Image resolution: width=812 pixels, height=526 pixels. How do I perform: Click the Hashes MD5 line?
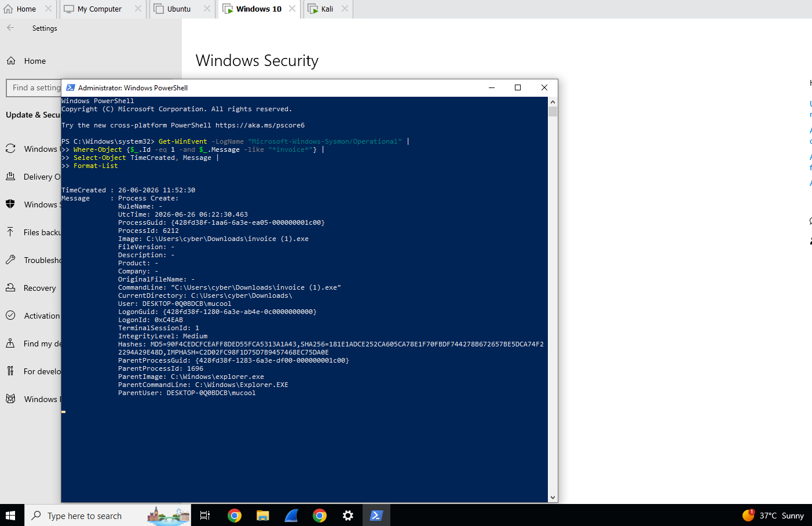click(x=331, y=344)
